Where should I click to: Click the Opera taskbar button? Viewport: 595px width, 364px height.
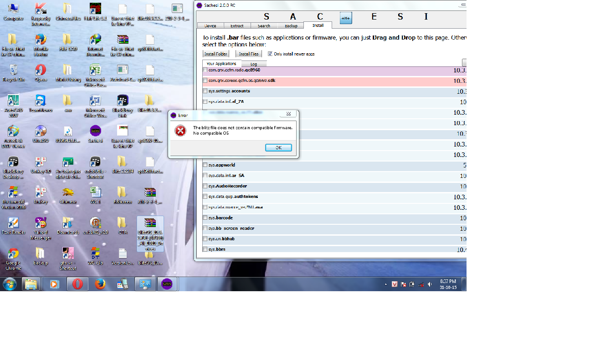click(x=77, y=284)
